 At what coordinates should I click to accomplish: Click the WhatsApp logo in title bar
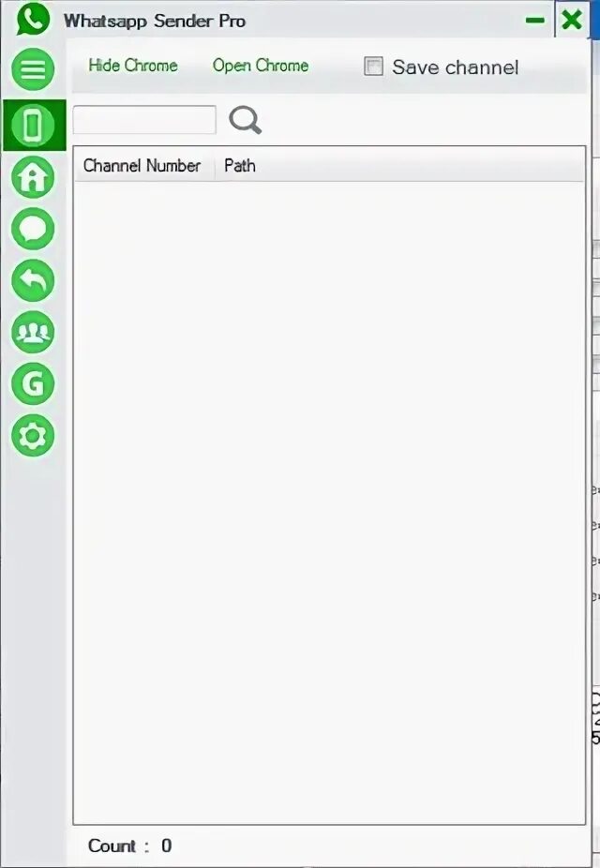pyautogui.click(x=33, y=19)
